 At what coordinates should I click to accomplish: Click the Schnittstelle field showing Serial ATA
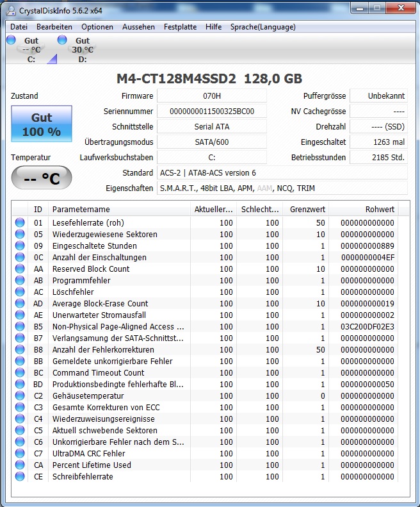click(212, 126)
